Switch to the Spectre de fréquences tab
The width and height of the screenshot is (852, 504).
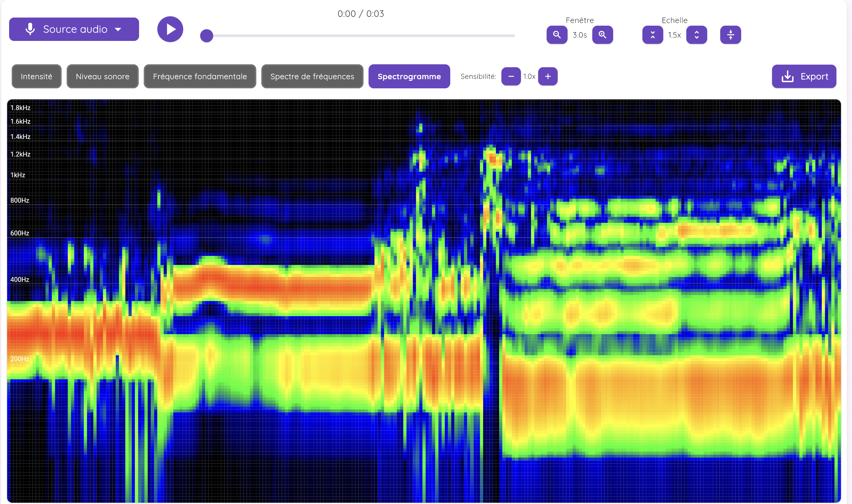pyautogui.click(x=312, y=76)
